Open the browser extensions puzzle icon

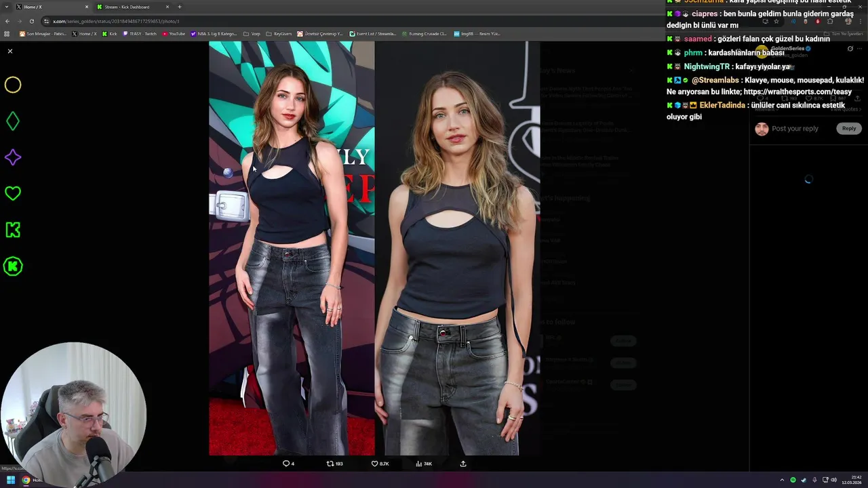830,21
